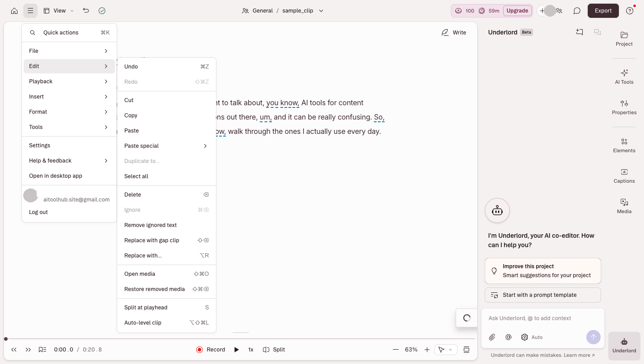644x364 pixels.
Task: Choose Replace with… option
Action: (x=166, y=256)
